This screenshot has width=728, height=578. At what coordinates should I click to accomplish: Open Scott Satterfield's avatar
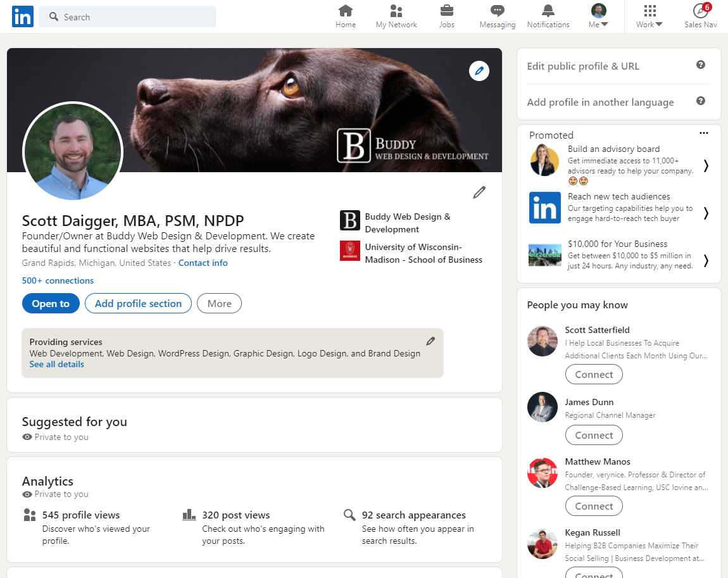[543, 341]
